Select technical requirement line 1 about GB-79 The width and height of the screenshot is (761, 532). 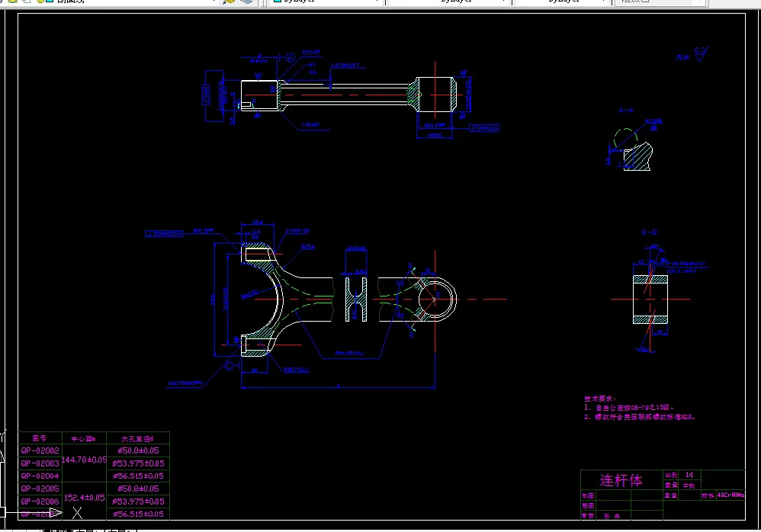629,407
